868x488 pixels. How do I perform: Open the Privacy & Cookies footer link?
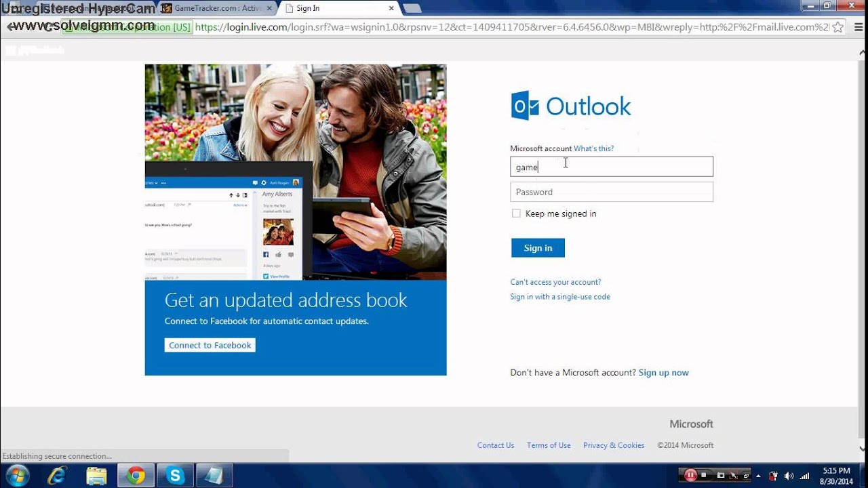click(x=614, y=445)
